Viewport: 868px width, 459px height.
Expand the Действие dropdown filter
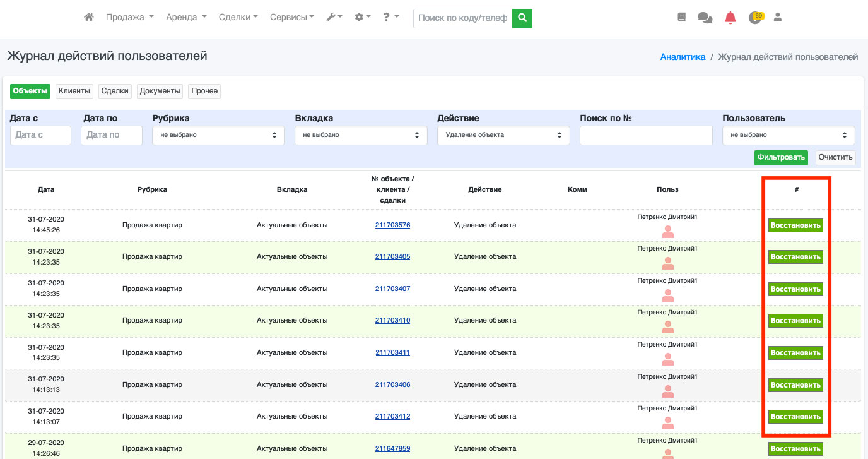click(503, 135)
